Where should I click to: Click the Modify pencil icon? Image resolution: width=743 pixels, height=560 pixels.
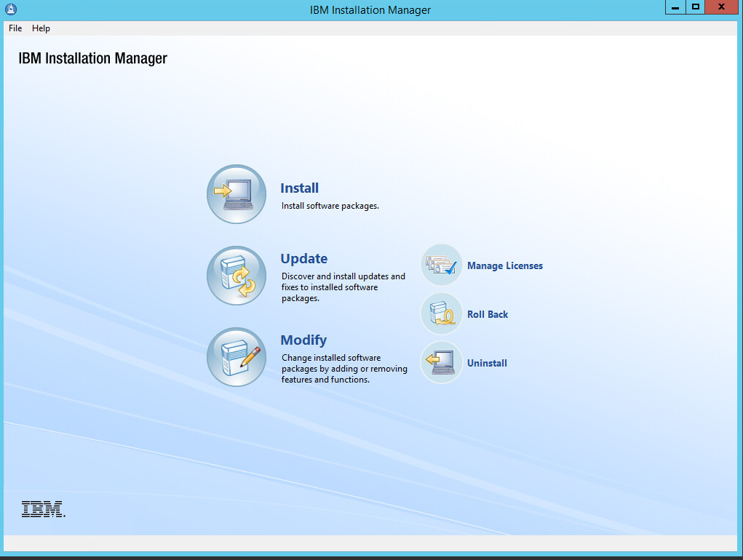(x=237, y=357)
